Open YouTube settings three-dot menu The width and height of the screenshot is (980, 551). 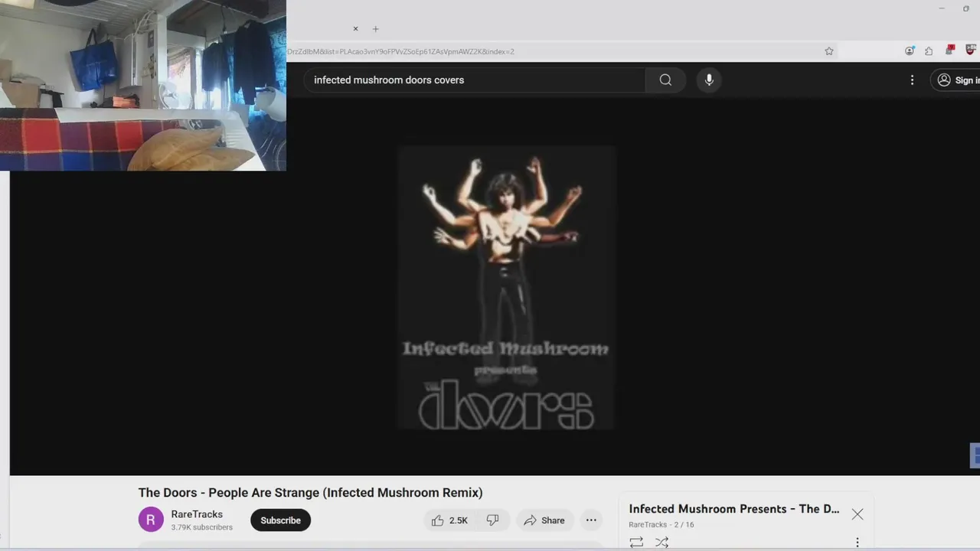click(912, 80)
